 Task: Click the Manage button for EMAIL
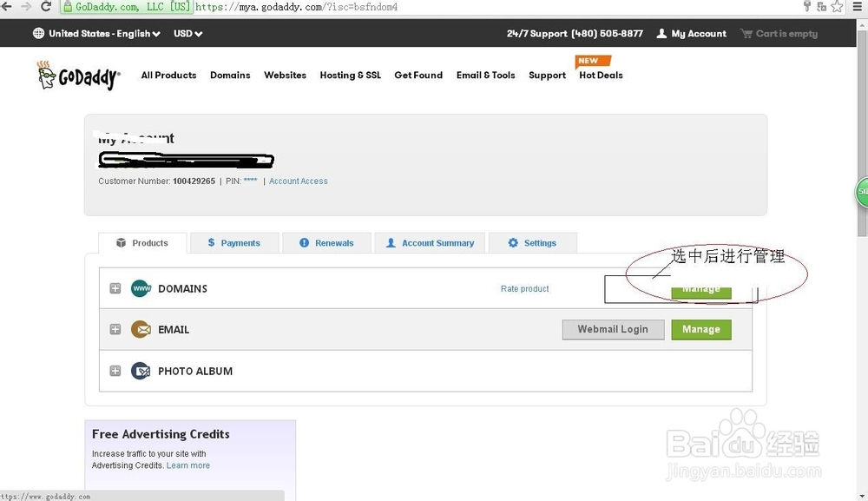pyautogui.click(x=701, y=329)
